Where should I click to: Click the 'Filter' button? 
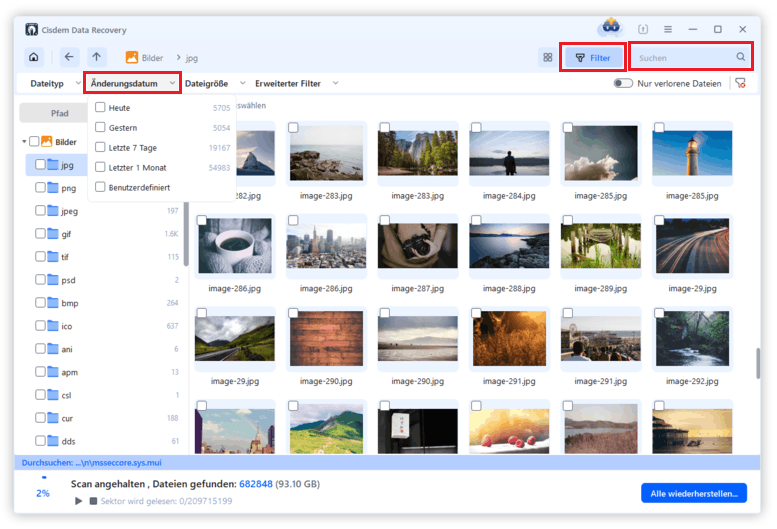593,58
